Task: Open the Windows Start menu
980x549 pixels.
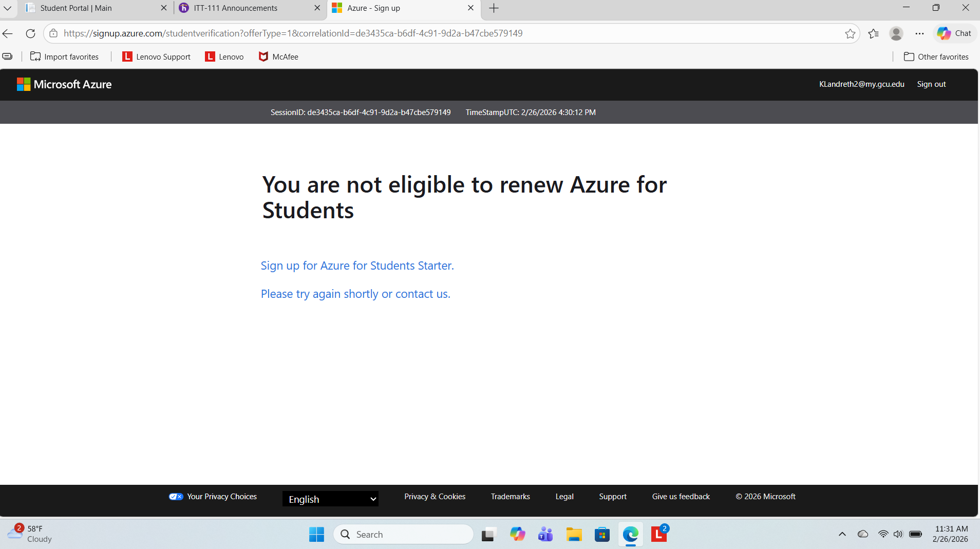Action: [x=316, y=535]
